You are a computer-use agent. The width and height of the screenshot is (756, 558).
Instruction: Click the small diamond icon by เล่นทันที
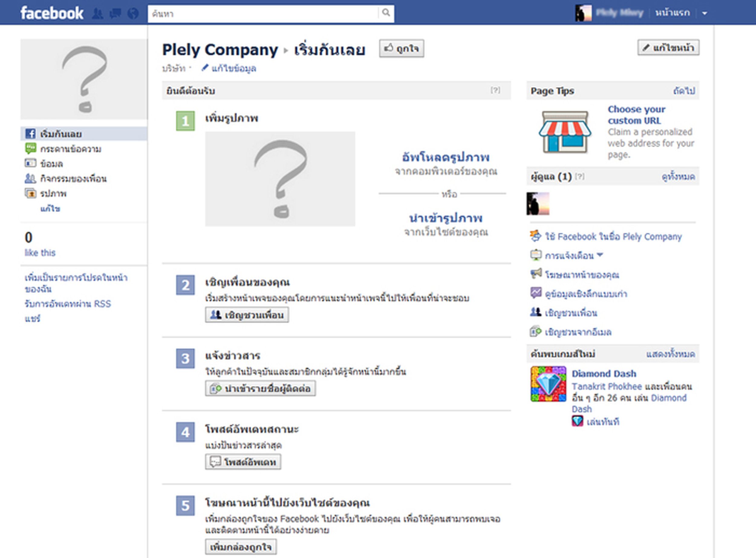point(578,421)
